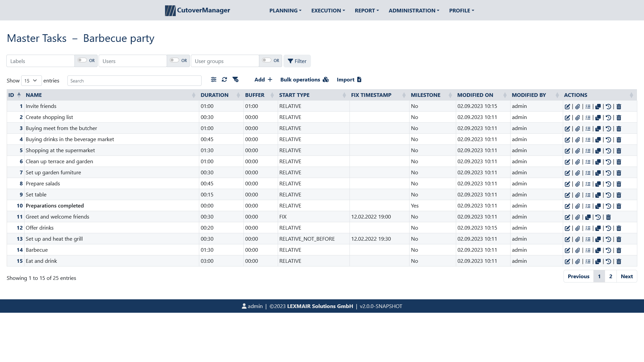Toggle the User groups OR switch

pyautogui.click(x=266, y=61)
